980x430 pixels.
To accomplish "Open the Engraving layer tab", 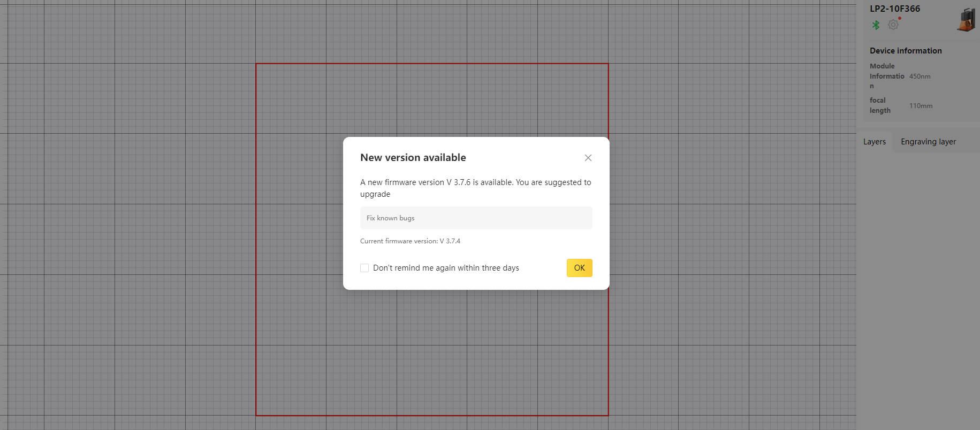I will (x=928, y=142).
